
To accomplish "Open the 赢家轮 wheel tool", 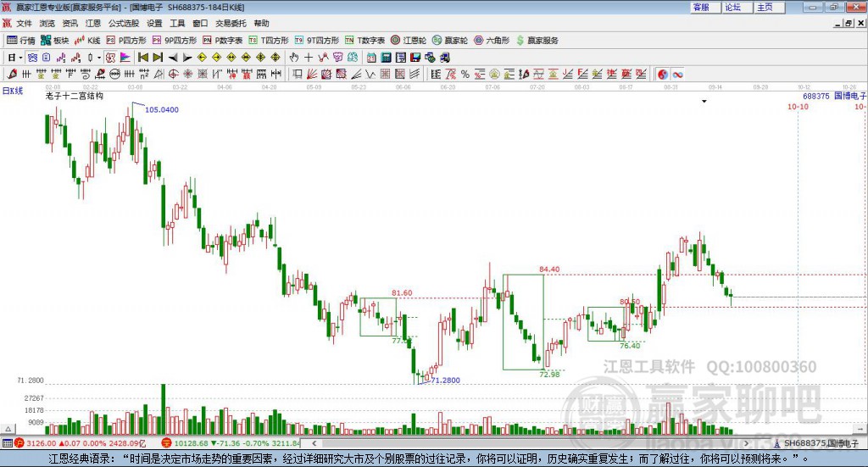I will tap(450, 41).
